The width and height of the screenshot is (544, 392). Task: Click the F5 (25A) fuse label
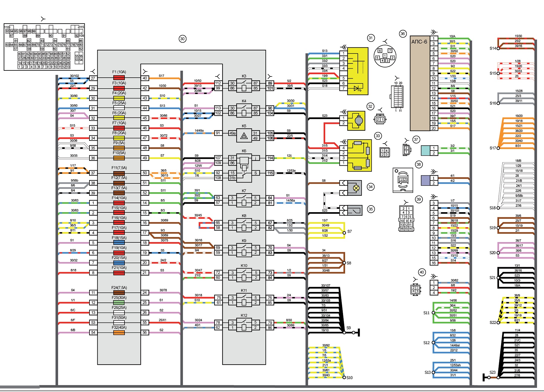pyautogui.click(x=119, y=103)
